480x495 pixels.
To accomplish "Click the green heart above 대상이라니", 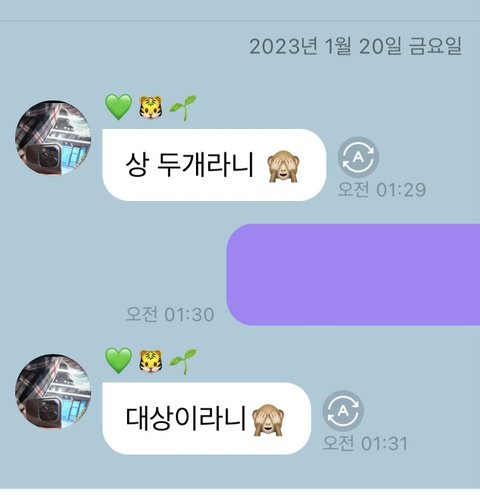I will coord(118,361).
